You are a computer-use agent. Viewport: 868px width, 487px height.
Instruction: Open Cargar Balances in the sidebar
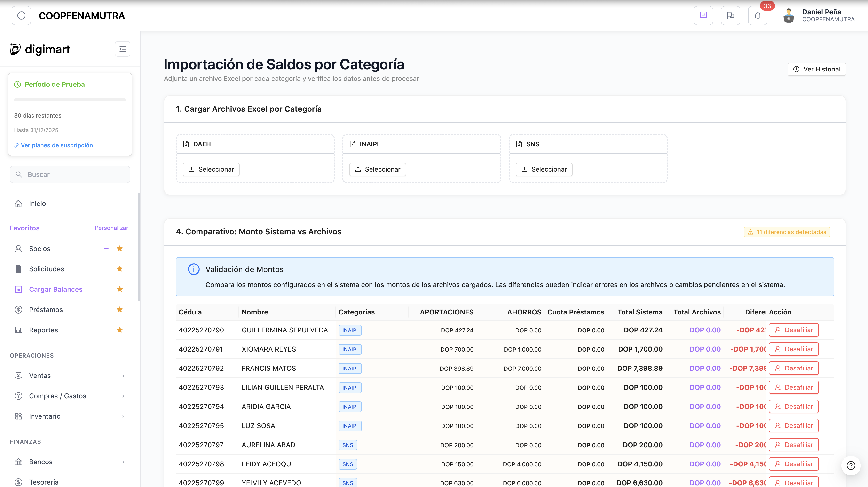click(55, 289)
